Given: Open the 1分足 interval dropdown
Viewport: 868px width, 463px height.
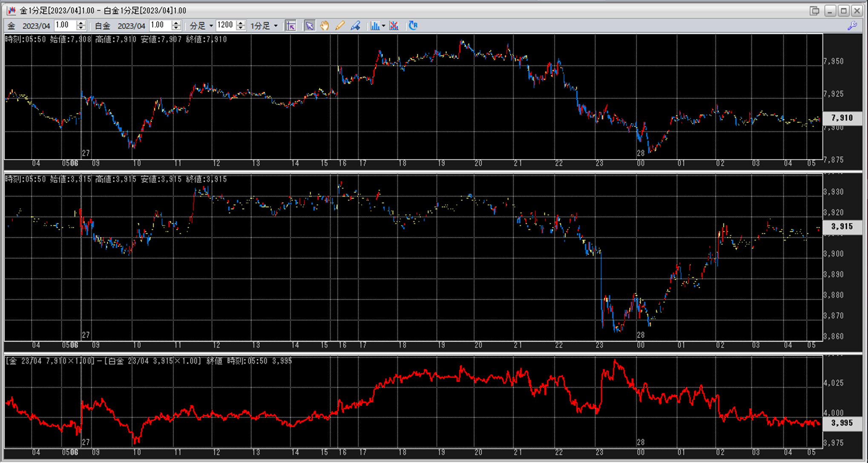Looking at the screenshot, I should (x=276, y=26).
